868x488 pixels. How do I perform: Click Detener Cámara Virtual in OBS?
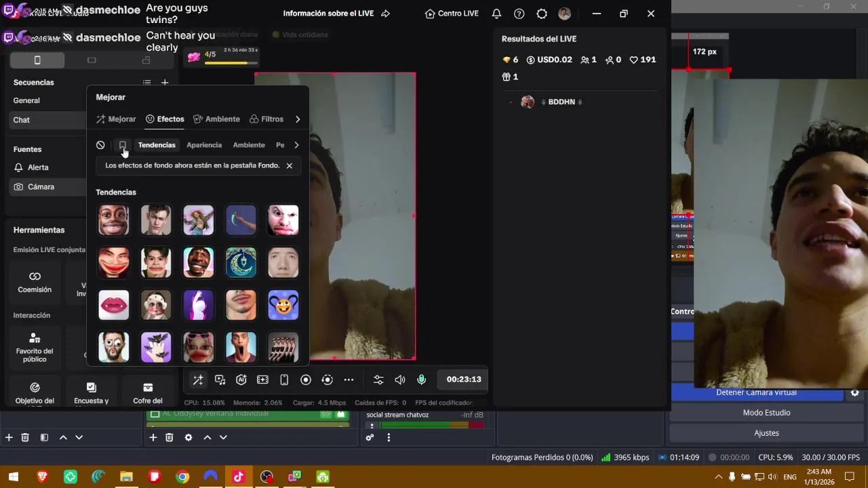click(756, 393)
